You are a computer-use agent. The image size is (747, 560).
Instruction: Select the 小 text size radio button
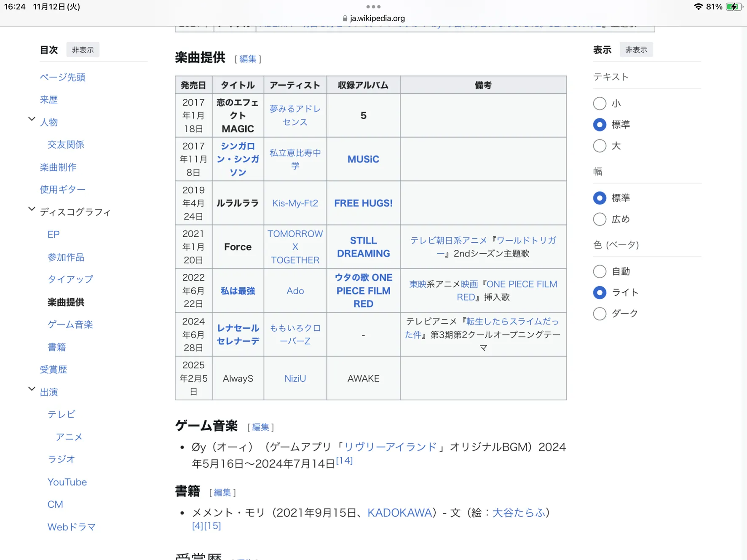coord(600,103)
